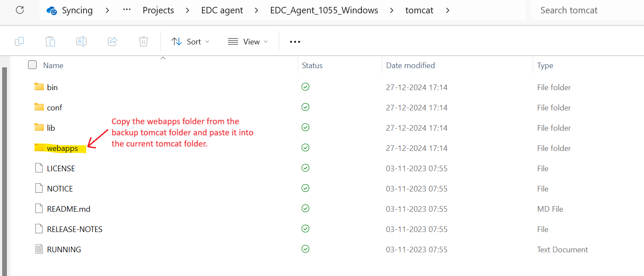Click the OneDrive Syncing cloud icon
644x276 pixels.
click(52, 10)
